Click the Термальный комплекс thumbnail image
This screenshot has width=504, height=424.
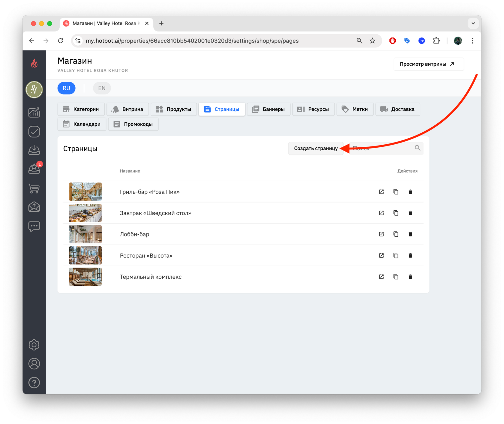pos(85,277)
